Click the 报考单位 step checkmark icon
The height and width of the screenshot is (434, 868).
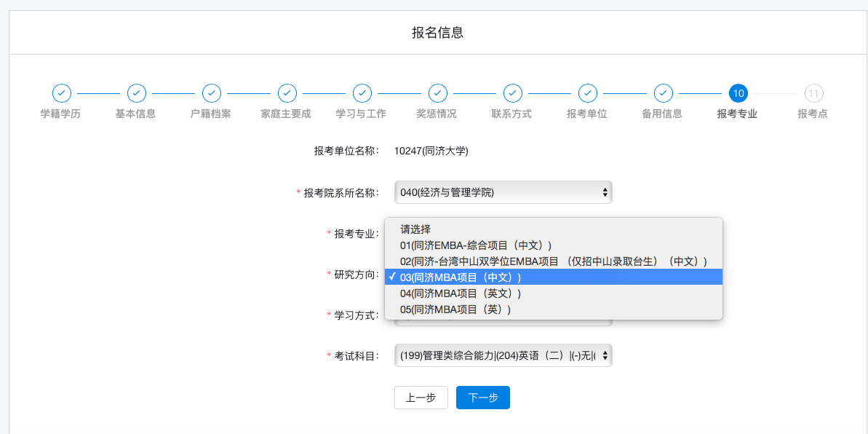(x=588, y=93)
